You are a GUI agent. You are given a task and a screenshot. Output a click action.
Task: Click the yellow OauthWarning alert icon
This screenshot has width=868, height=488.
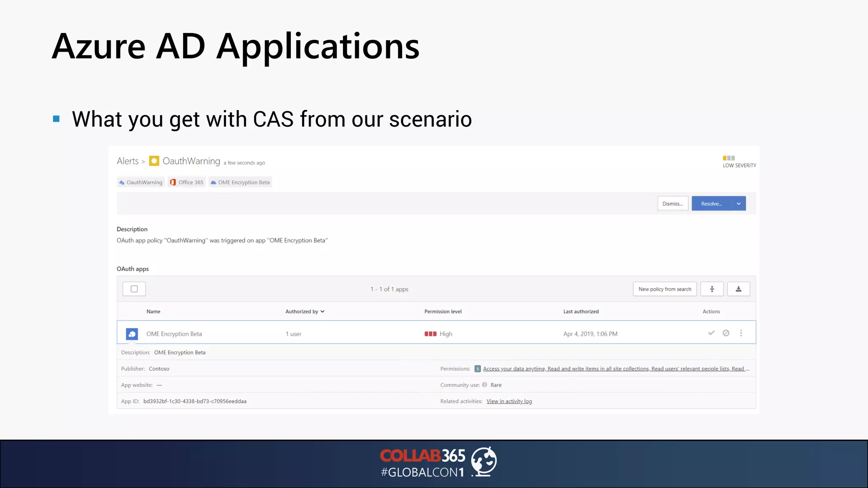coord(154,161)
